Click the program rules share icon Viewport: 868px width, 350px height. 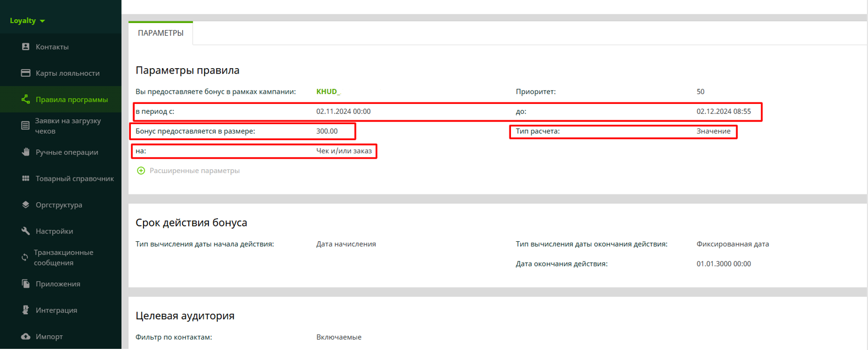[25, 99]
